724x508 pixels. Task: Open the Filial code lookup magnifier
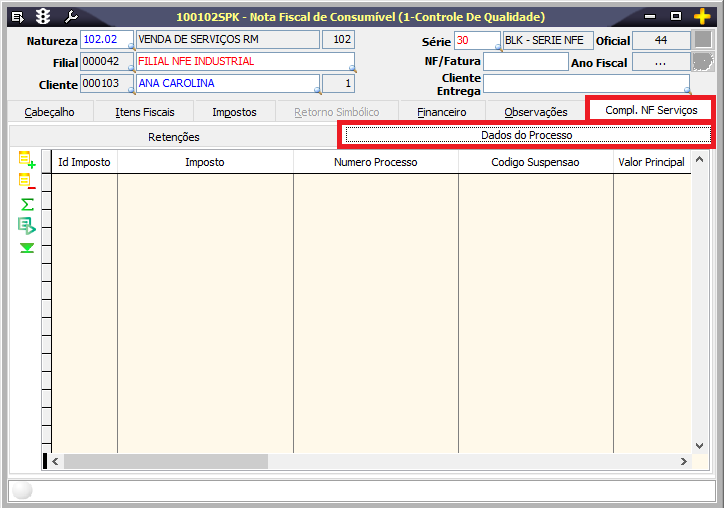[x=131, y=69]
